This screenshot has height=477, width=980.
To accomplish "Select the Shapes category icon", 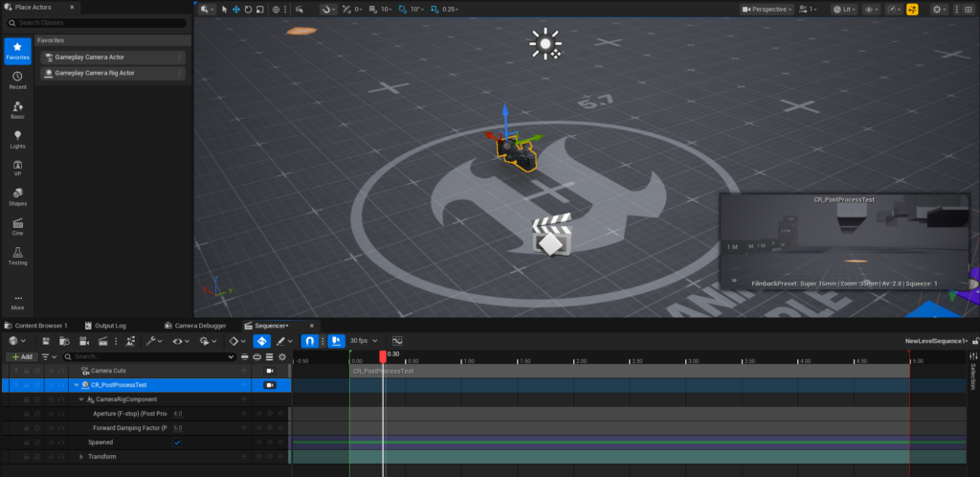I will point(17,196).
